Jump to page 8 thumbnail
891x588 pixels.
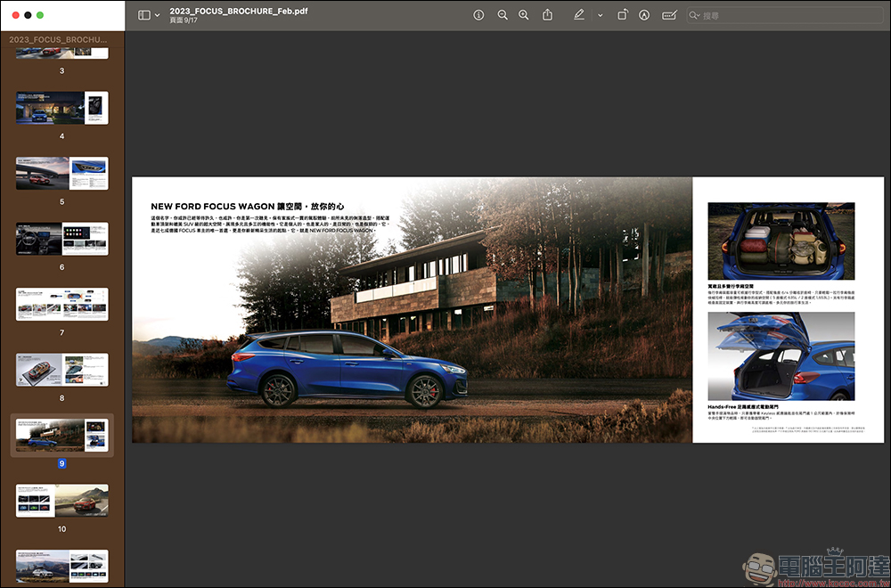pyautogui.click(x=62, y=370)
